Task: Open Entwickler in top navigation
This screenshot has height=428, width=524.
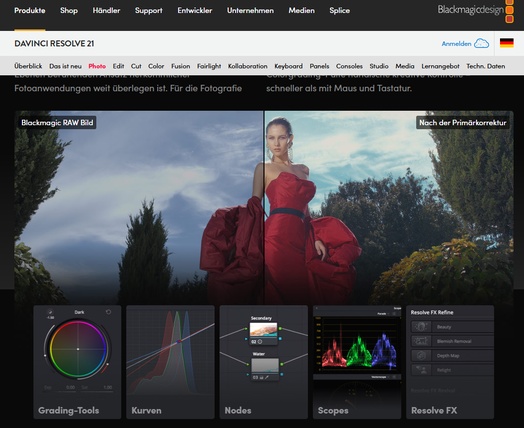Action: click(x=195, y=11)
